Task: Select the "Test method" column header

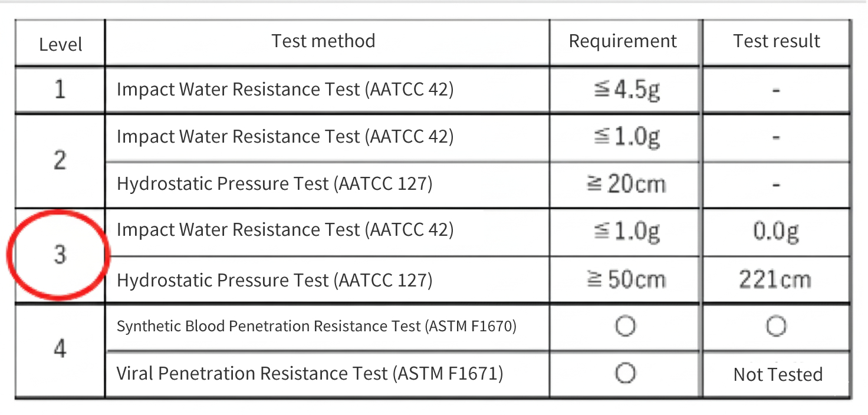Action: click(x=323, y=41)
